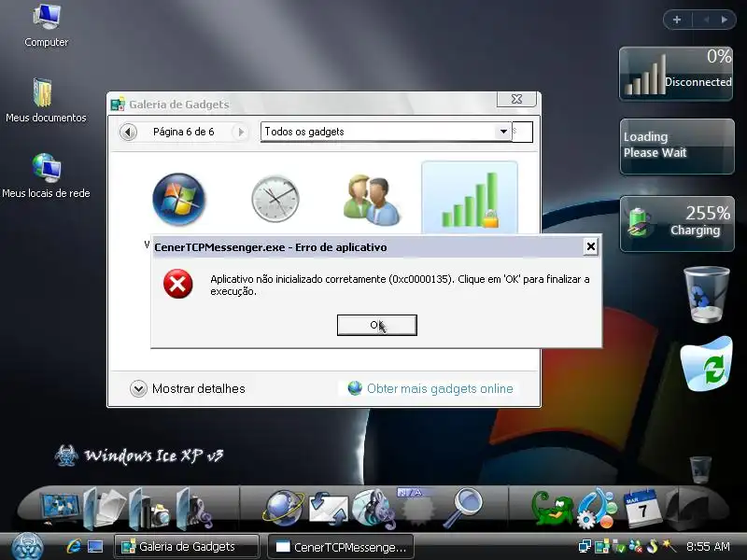Go to next page in Galeria de Gadgets
This screenshot has height=560, width=747.
pyautogui.click(x=241, y=132)
